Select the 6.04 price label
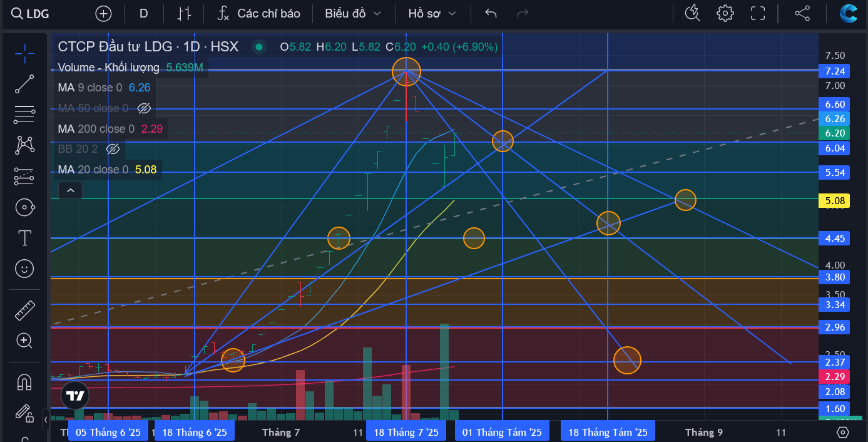The height and width of the screenshot is (442, 868). [x=835, y=148]
